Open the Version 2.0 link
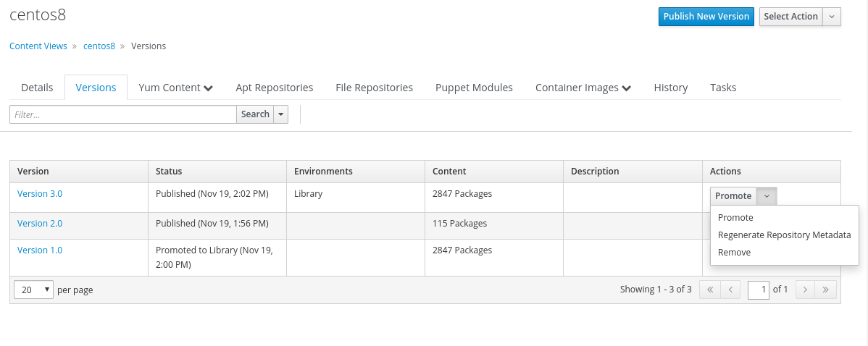Screen dimensions: 868x346 click(x=40, y=223)
